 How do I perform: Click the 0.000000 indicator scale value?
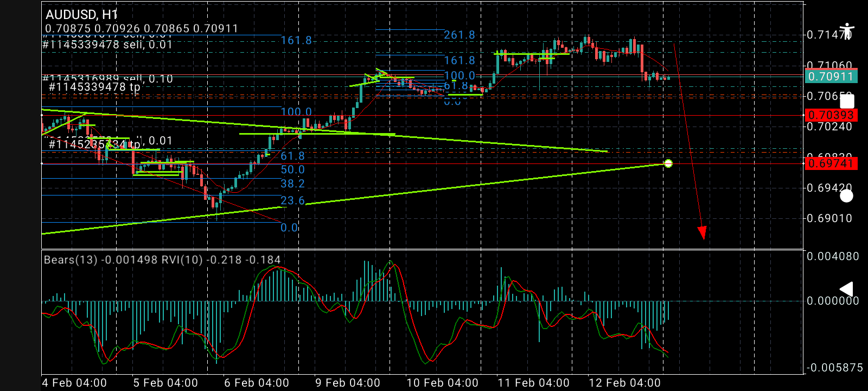(833, 301)
